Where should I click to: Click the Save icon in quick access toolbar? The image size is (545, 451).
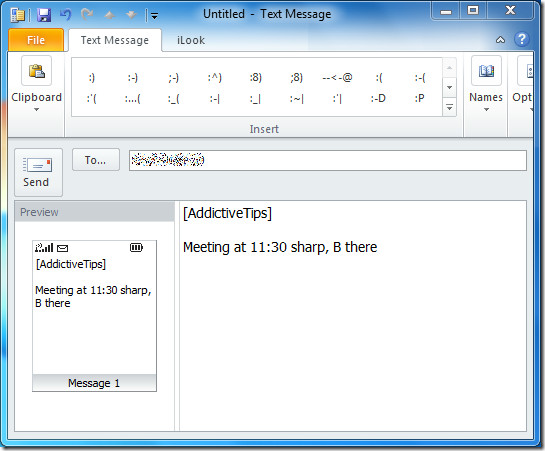(x=44, y=15)
